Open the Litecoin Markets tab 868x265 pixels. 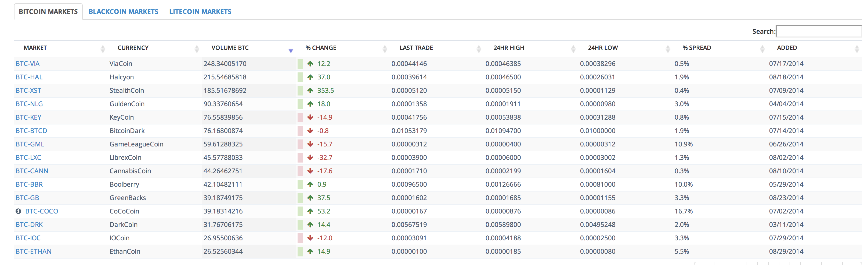point(200,12)
